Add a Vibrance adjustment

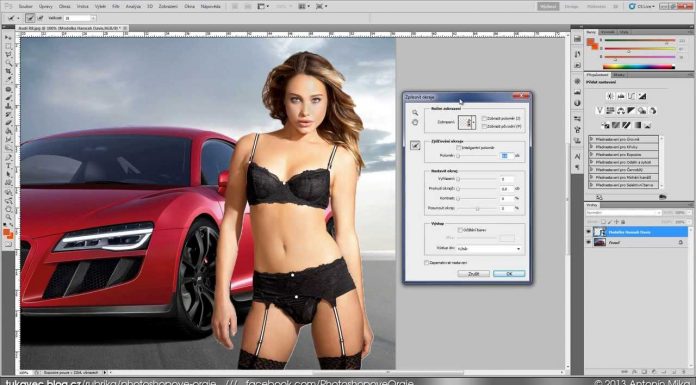[x=600, y=111]
